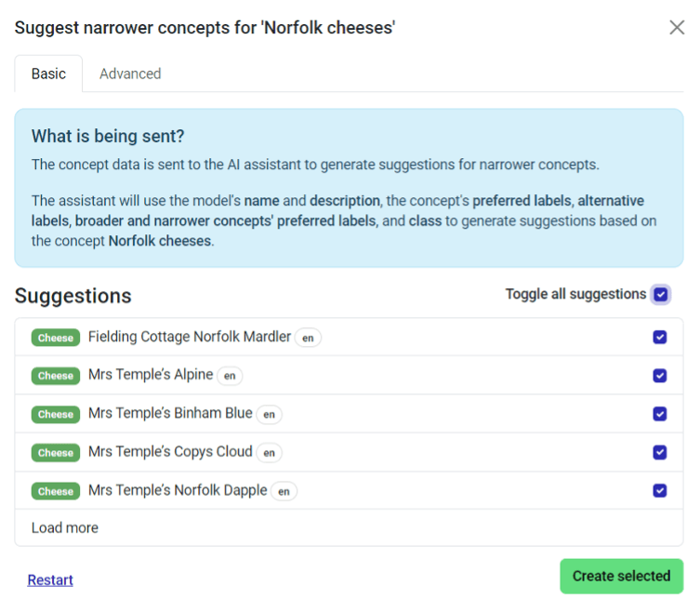Click 'en' language tag on Norfolk Dapple

[x=284, y=491]
